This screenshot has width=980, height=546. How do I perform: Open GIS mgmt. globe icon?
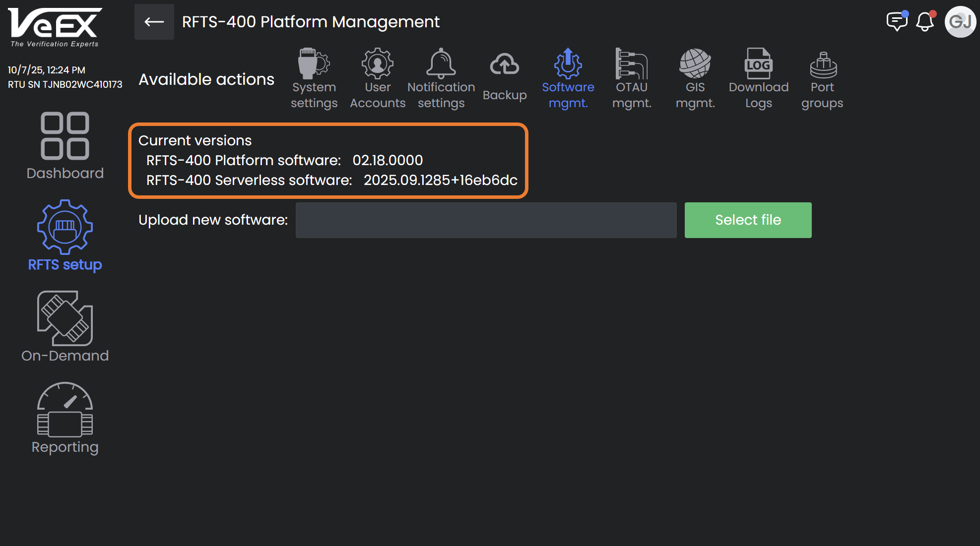point(695,63)
